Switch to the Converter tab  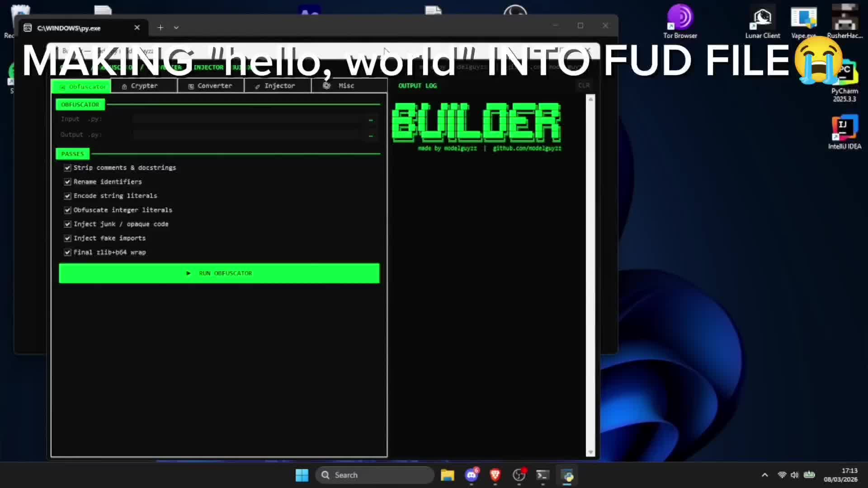[x=210, y=86]
